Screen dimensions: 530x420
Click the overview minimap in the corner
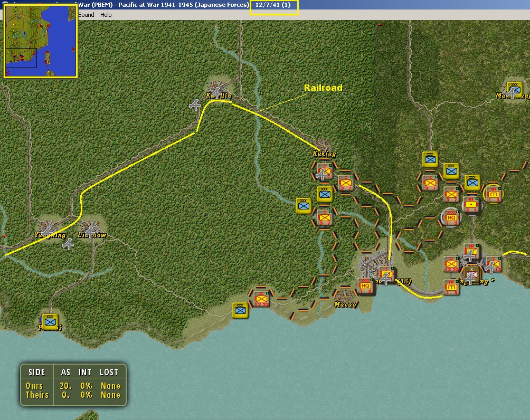click(41, 41)
